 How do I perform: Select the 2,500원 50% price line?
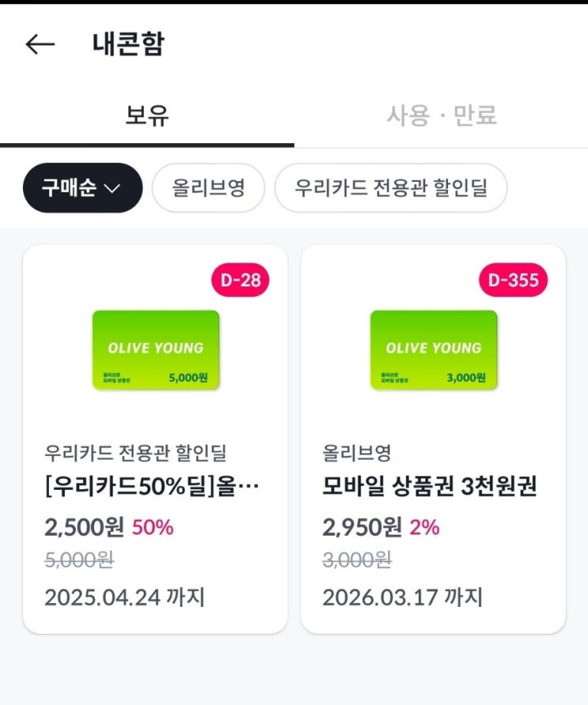(108, 527)
